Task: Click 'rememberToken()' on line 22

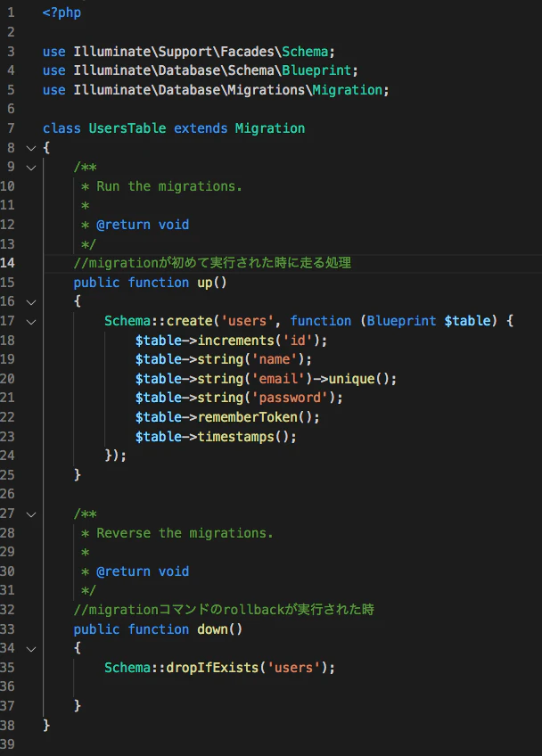Action: coord(255,417)
